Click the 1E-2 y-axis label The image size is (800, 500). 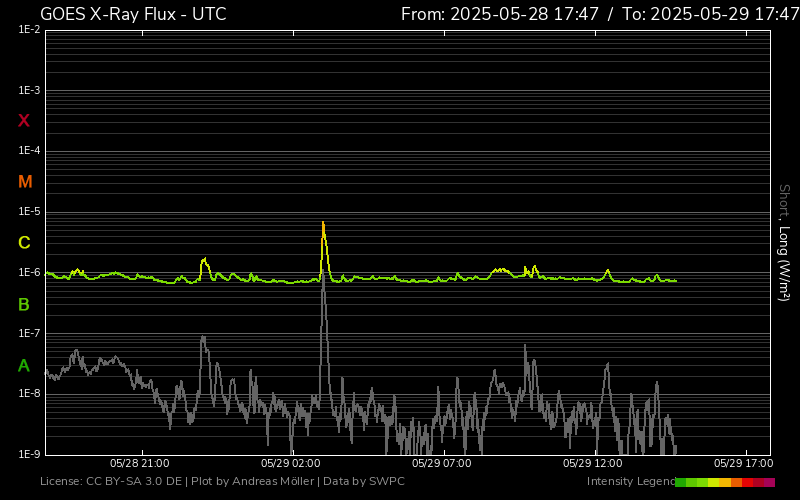[29, 30]
